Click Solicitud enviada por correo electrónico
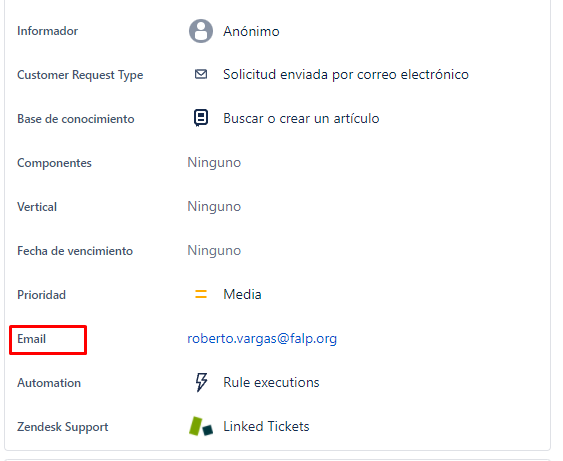Screen dimensions: 563x461 click(x=346, y=75)
